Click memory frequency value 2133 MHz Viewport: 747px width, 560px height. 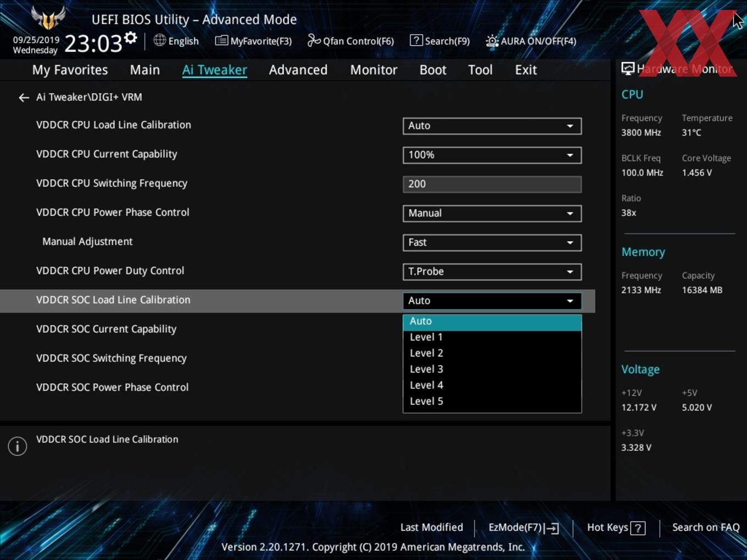click(x=641, y=290)
